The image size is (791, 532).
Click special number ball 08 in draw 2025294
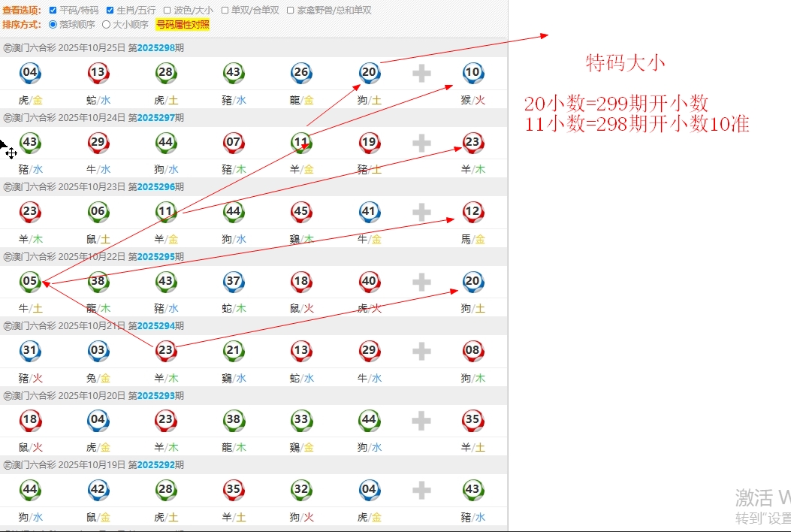pyautogui.click(x=472, y=350)
